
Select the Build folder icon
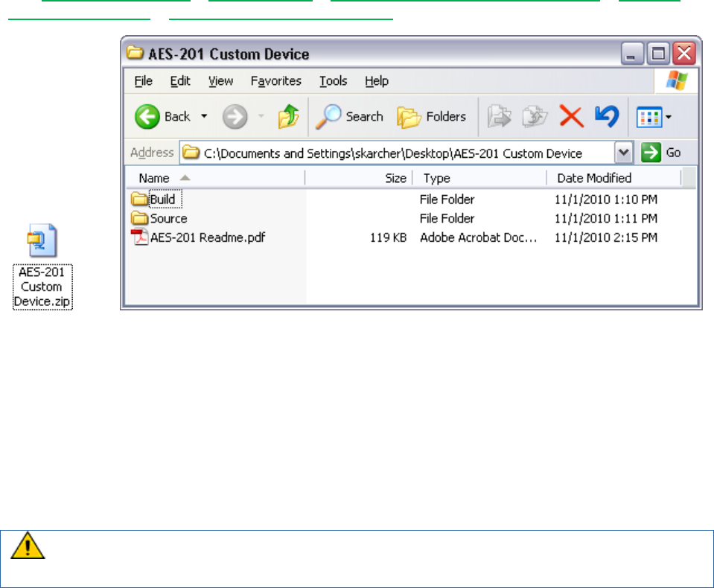click(139, 199)
